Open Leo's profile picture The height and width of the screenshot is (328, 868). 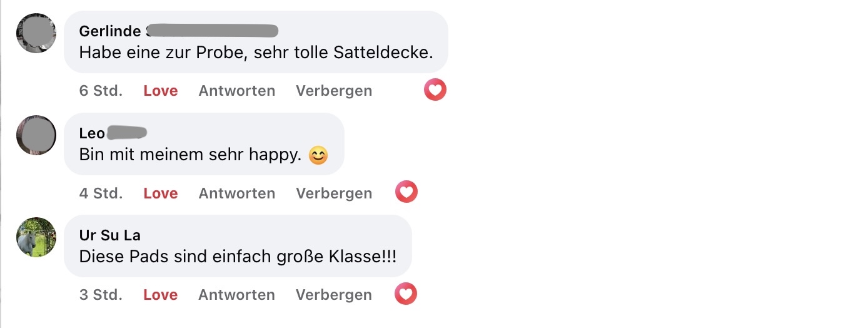[36, 135]
